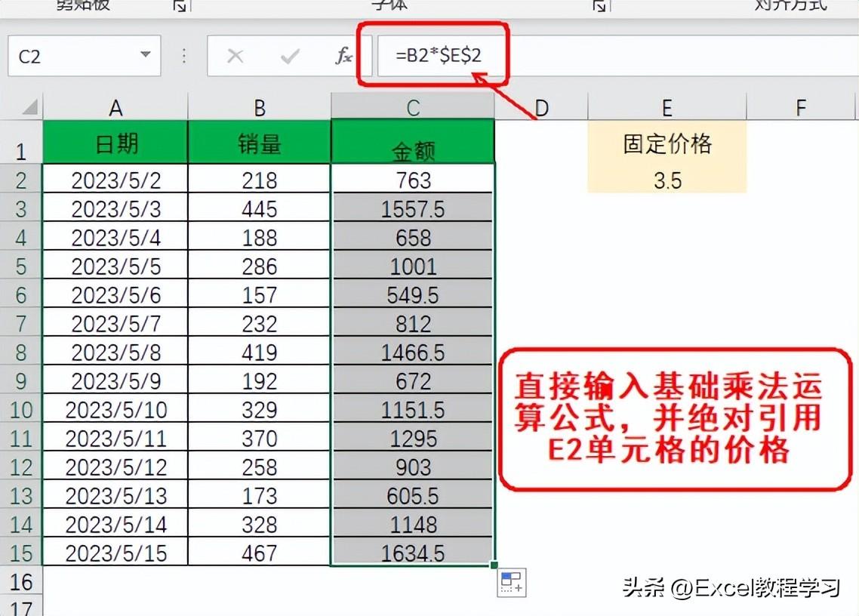Click the cell containing 3.5
Viewport: 859px width, 616px height.
[x=667, y=179]
